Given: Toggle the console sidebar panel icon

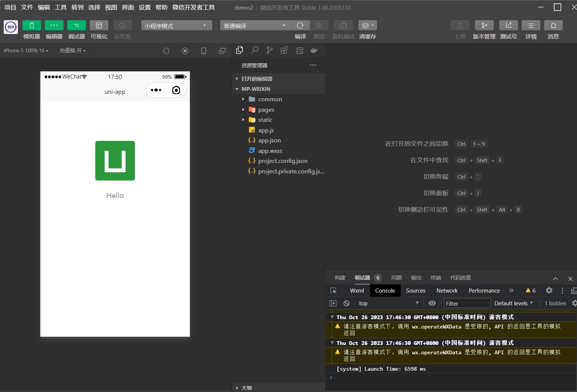Looking at the screenshot, I should point(333,303).
